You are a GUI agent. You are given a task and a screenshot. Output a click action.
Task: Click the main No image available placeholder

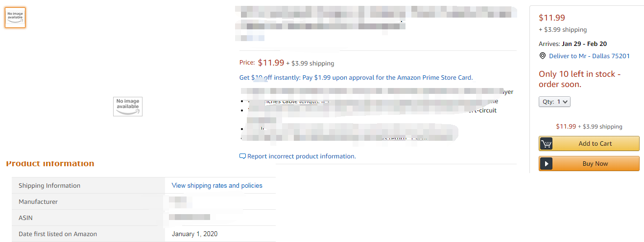pos(128,106)
